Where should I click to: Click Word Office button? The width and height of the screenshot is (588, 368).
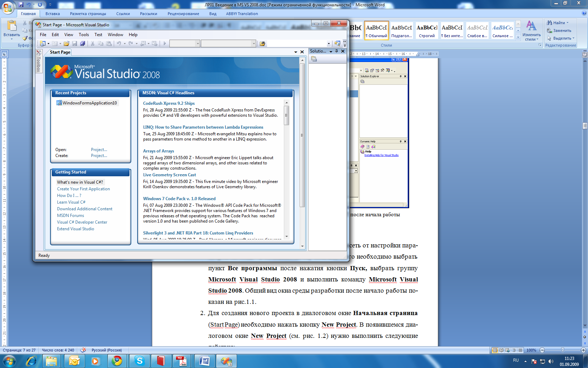(x=8, y=7)
